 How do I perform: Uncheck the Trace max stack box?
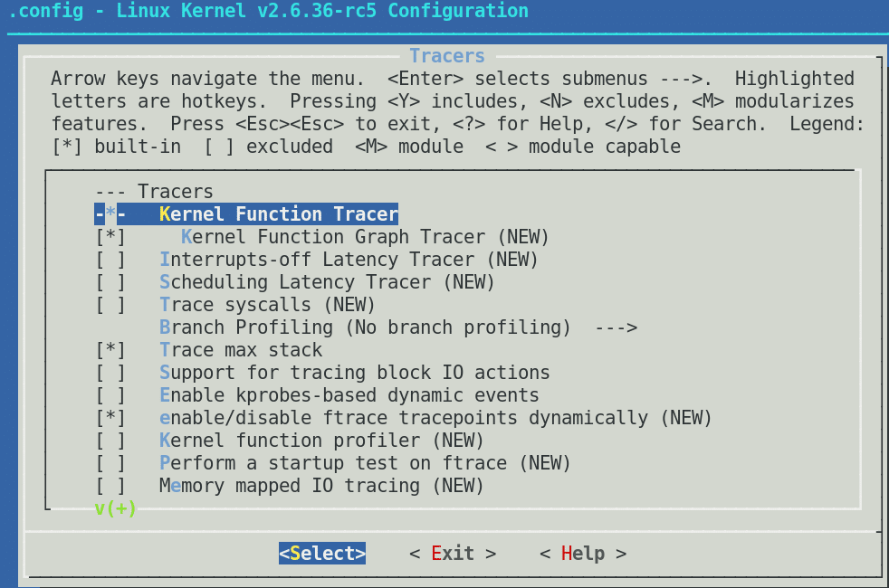pyautogui.click(x=110, y=350)
